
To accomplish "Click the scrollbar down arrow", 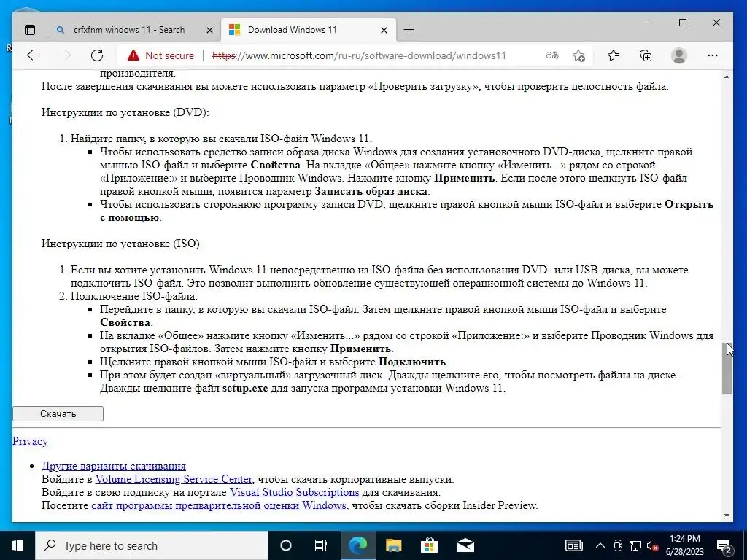I will click(x=727, y=516).
